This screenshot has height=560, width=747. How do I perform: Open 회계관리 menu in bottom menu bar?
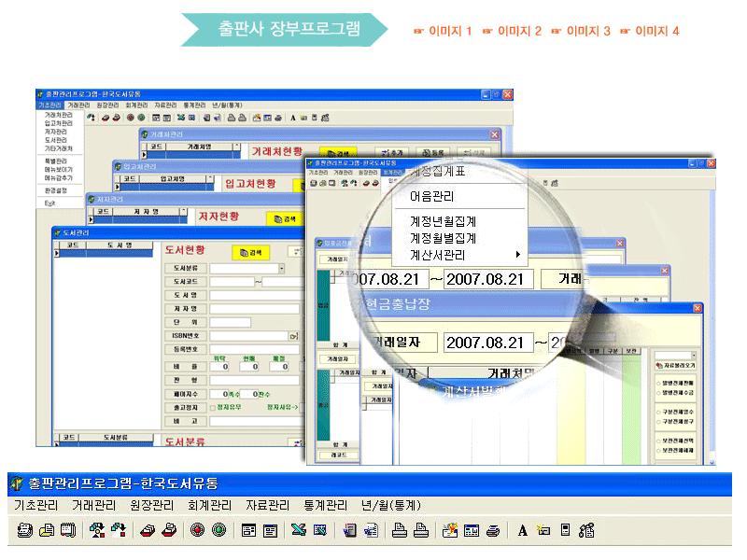[208, 505]
